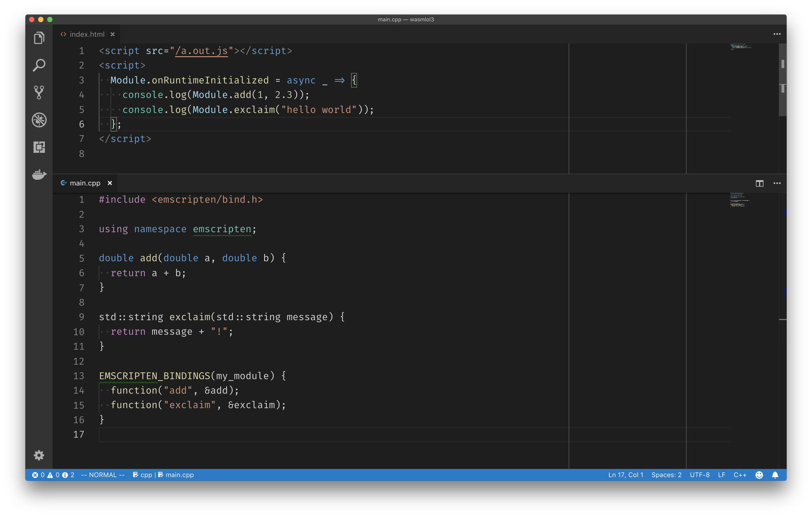Click line number 6 in index.html
The height and width of the screenshot is (517, 812).
click(x=81, y=124)
